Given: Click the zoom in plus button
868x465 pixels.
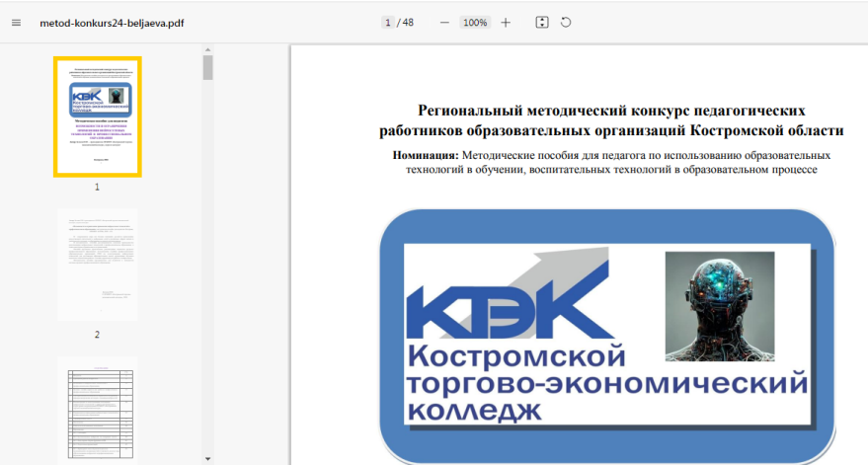Looking at the screenshot, I should point(506,23).
